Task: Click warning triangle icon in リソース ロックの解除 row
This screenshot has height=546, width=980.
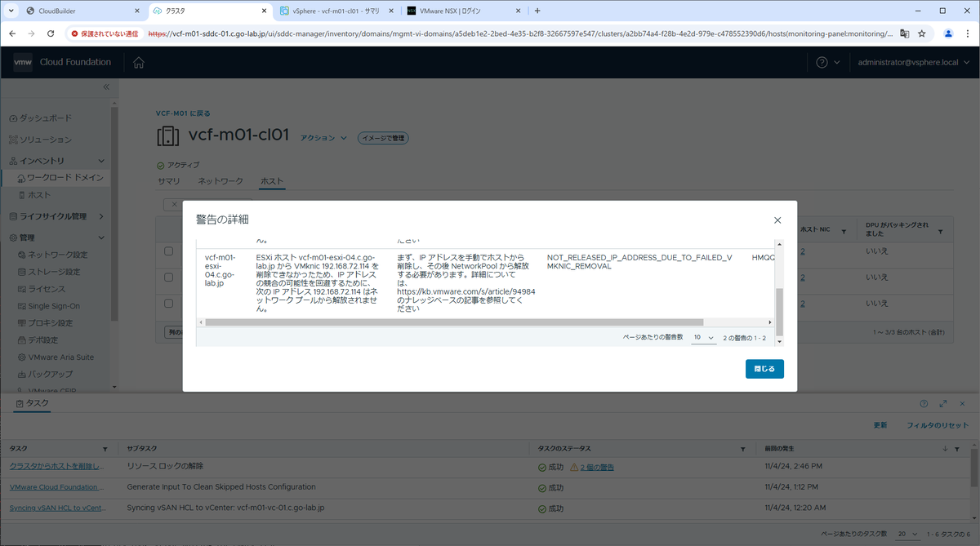Action: [x=574, y=467]
